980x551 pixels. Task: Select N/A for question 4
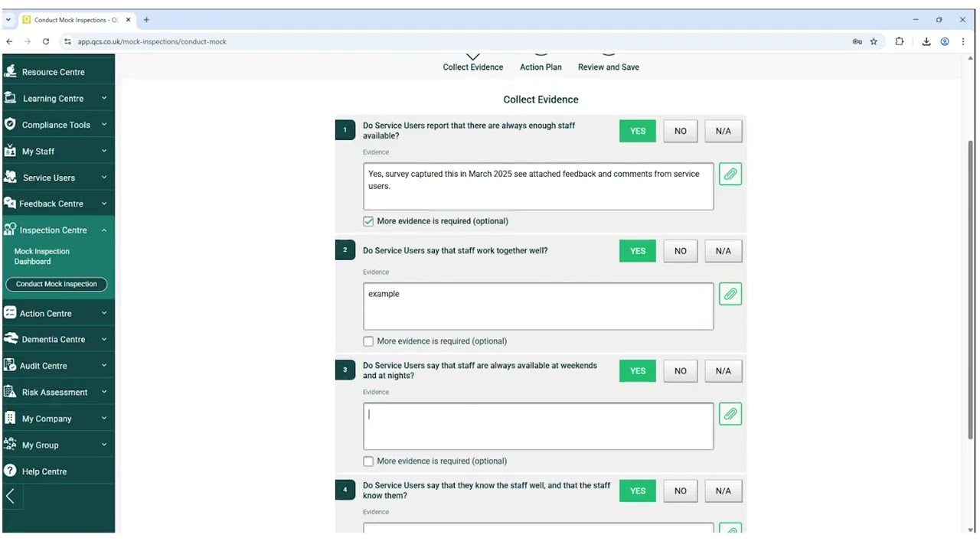724,491
